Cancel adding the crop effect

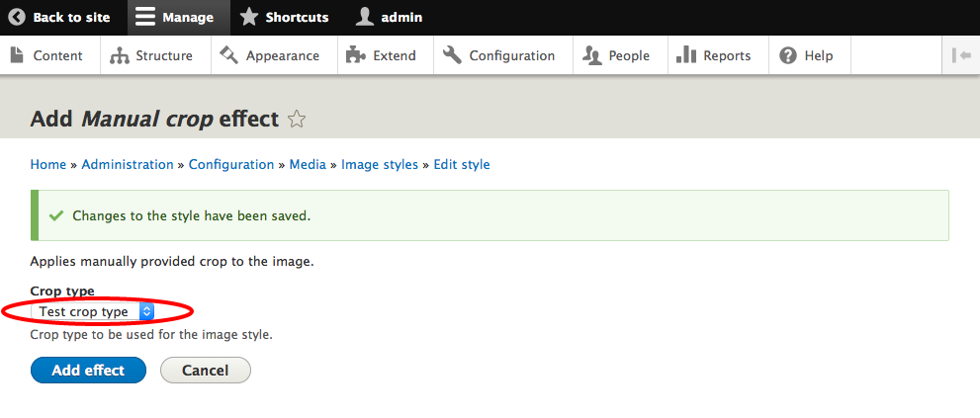point(205,370)
